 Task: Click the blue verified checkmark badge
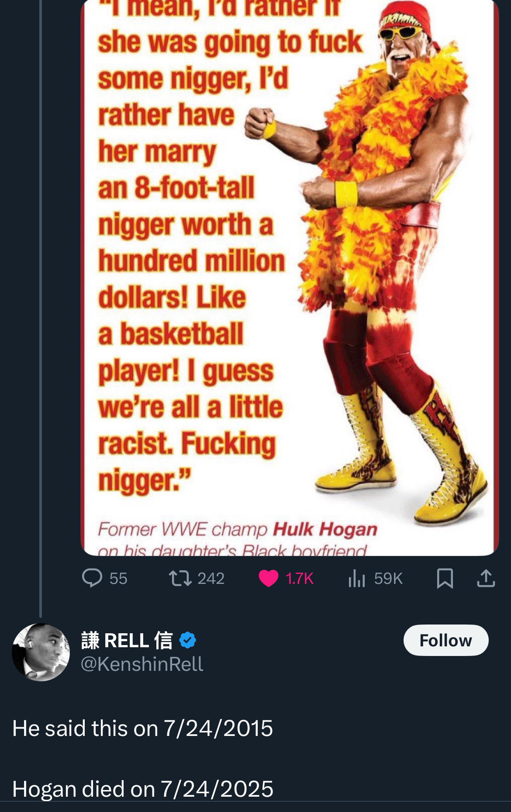(x=187, y=640)
